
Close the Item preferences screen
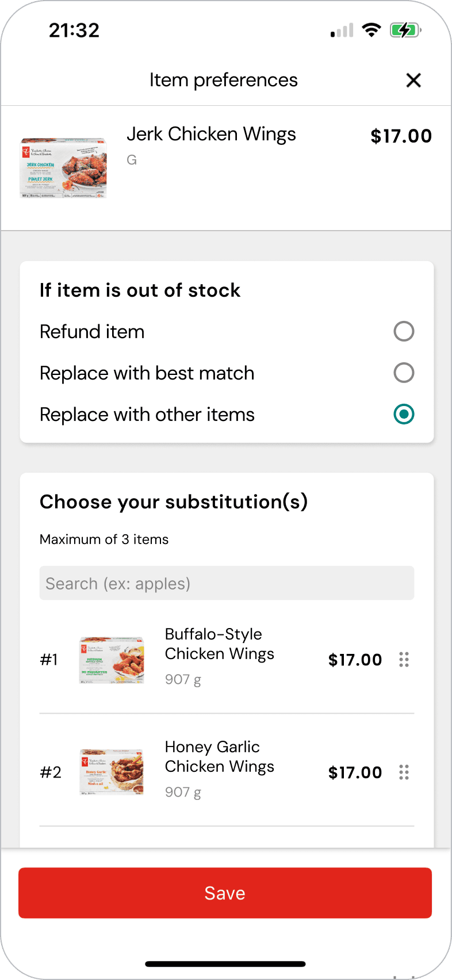413,80
